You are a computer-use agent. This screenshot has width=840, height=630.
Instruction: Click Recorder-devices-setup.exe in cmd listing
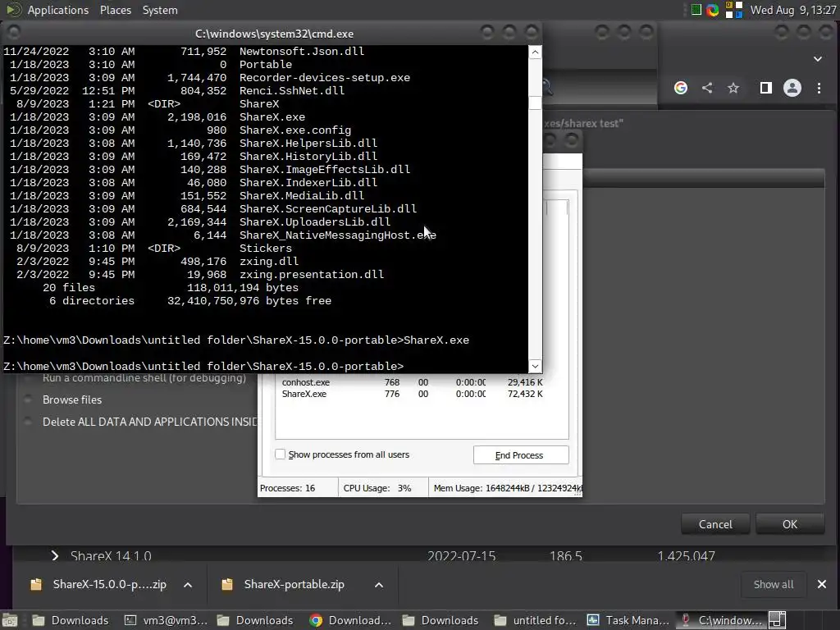tap(325, 78)
